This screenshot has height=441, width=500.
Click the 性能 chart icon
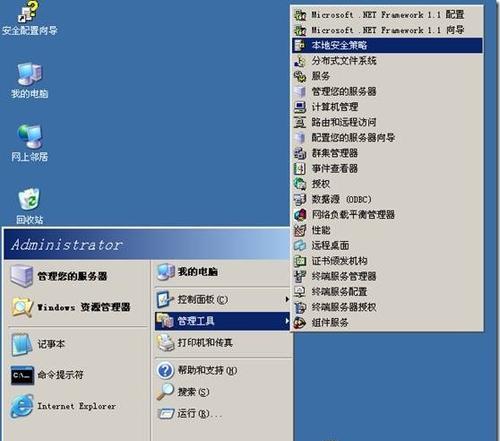click(x=300, y=230)
